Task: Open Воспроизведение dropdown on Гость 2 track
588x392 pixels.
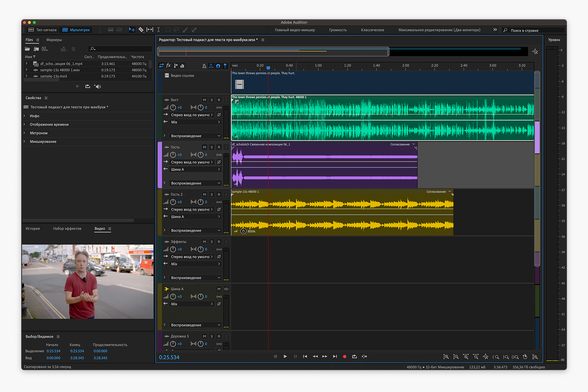Action: click(195, 230)
